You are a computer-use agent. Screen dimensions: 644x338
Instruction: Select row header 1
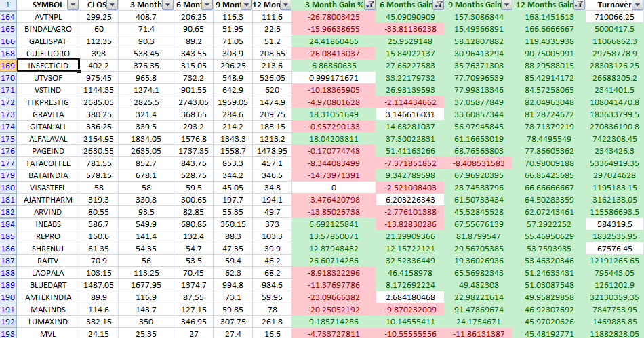(8, 5)
